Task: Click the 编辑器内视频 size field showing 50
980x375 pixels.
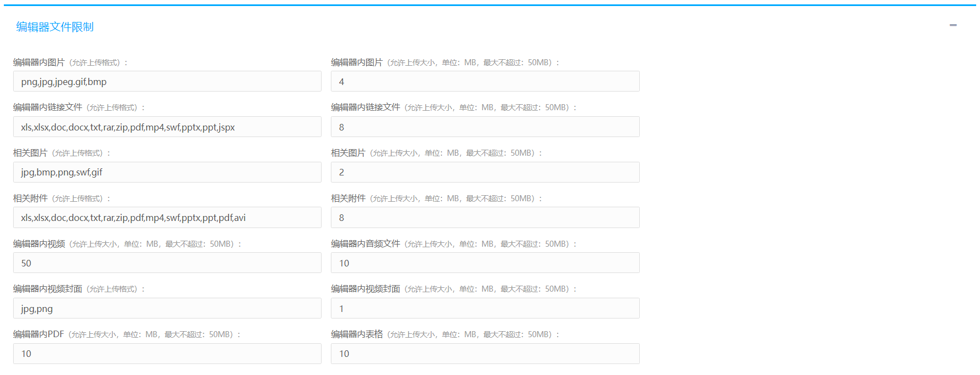Action: 167,263
